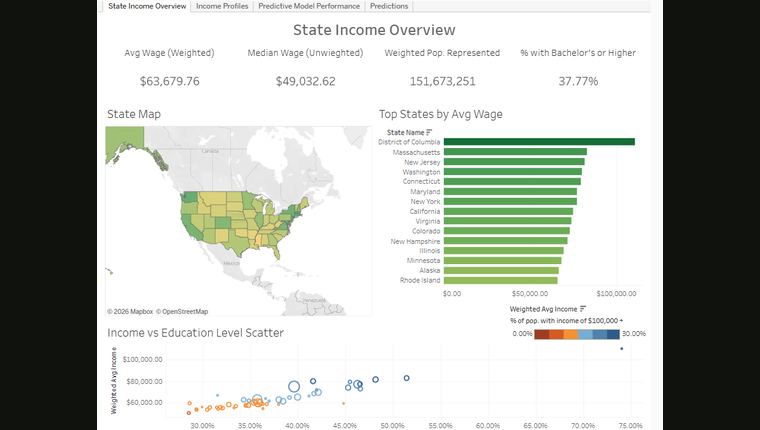Screen dimensions: 760x430
Task: Click the 37.77% bachelor's value
Action: [x=578, y=81]
